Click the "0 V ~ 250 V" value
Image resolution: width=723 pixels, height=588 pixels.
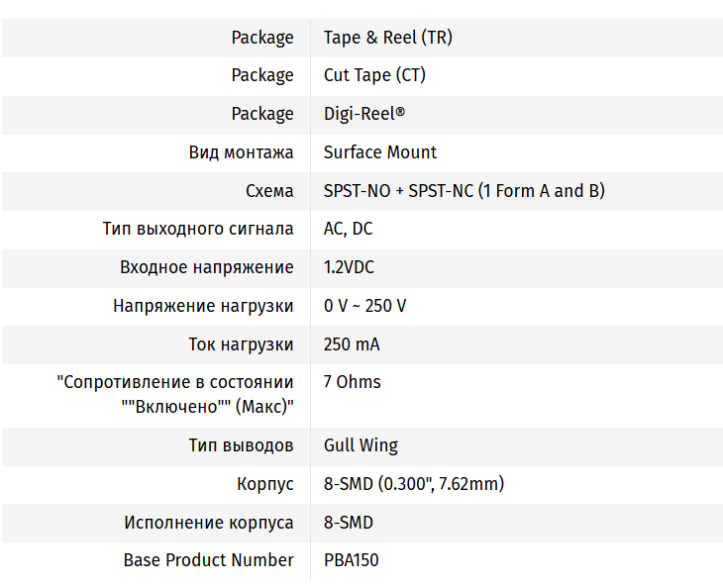click(x=364, y=306)
